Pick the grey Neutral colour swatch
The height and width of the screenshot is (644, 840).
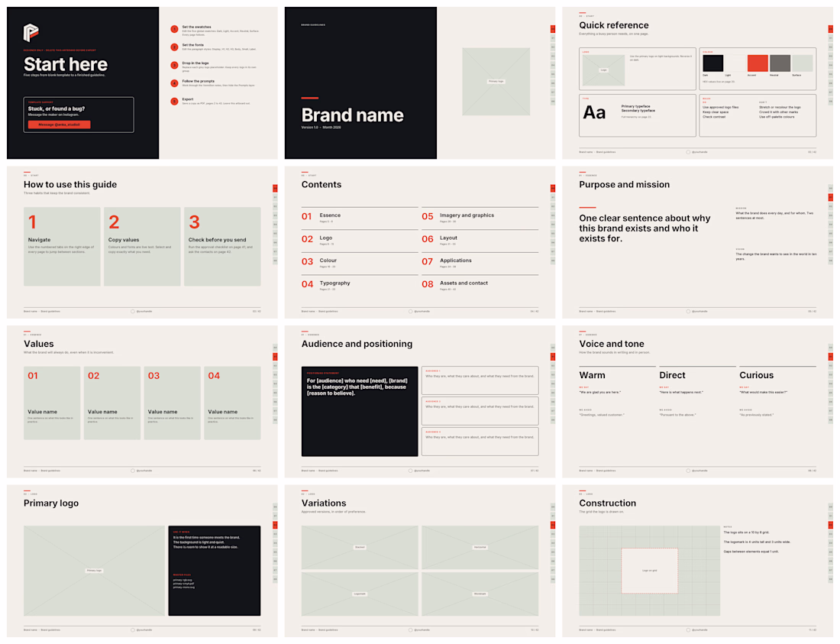click(x=780, y=63)
